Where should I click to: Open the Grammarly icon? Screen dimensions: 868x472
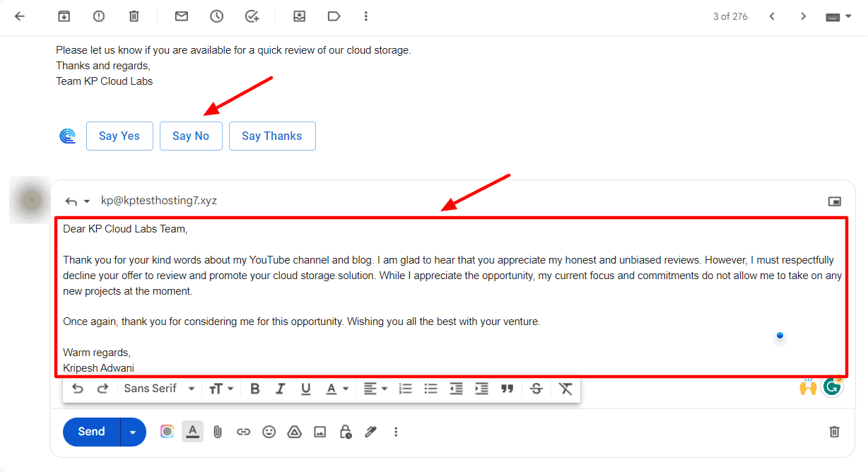tap(832, 387)
